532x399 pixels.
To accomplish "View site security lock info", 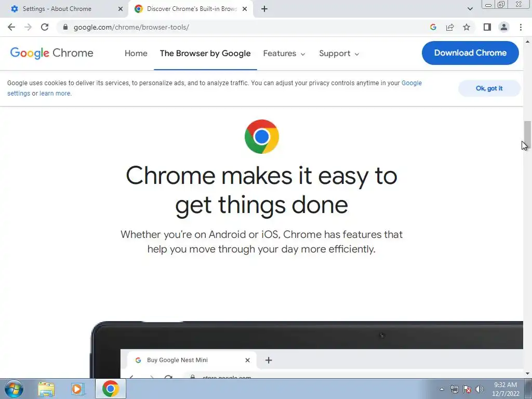I will [65, 27].
